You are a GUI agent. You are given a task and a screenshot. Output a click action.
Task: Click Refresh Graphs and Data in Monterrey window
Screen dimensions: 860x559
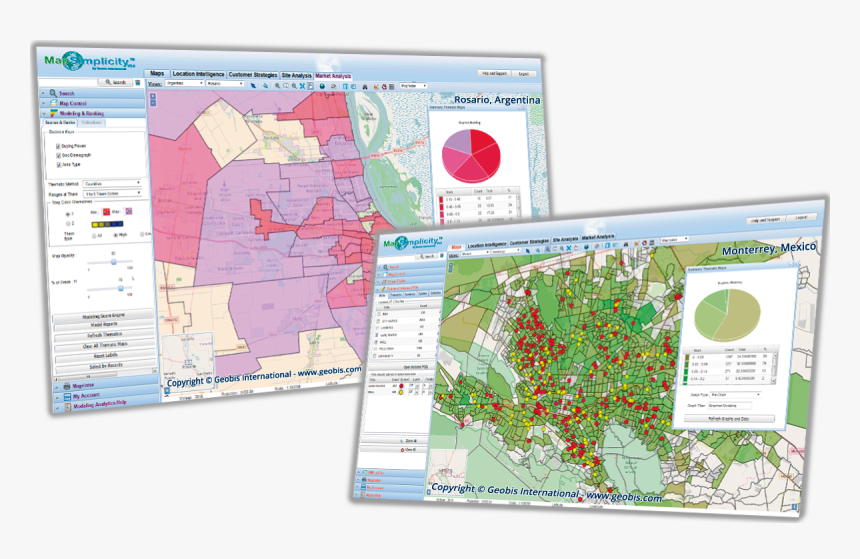[729, 419]
